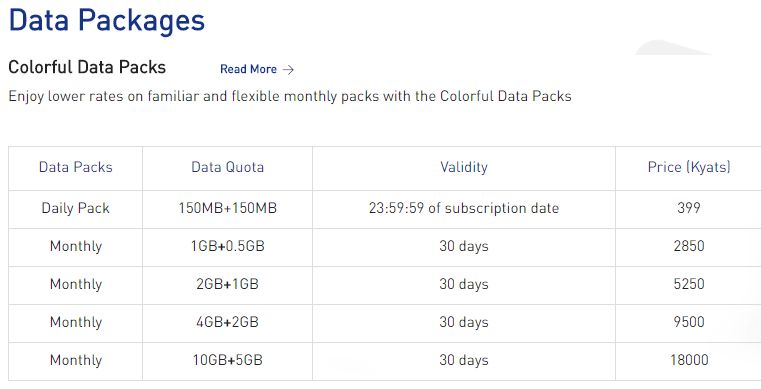Click the 18000 price cell

(x=689, y=360)
